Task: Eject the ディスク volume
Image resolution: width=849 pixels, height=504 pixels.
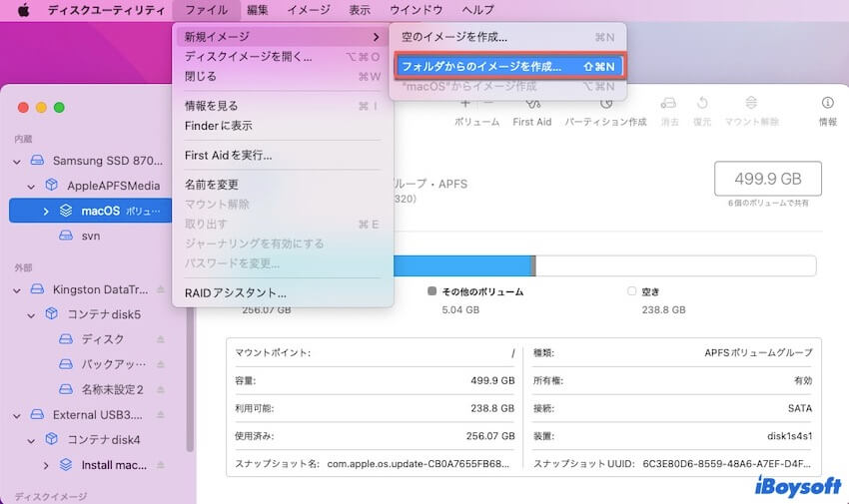Action: (160, 339)
